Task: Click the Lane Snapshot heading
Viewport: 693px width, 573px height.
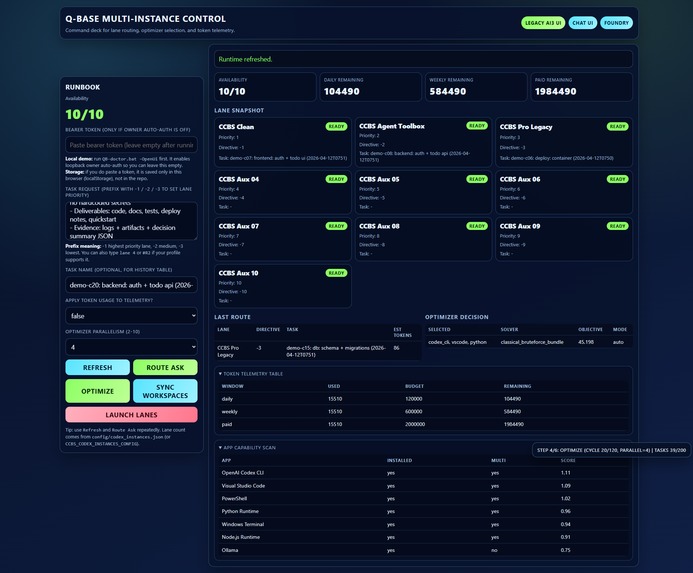Action: click(x=239, y=111)
